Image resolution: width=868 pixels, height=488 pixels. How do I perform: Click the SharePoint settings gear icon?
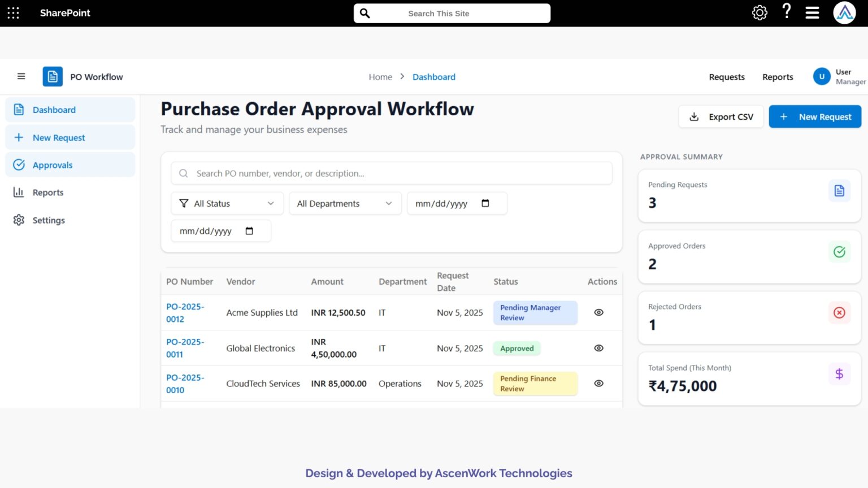coord(759,12)
